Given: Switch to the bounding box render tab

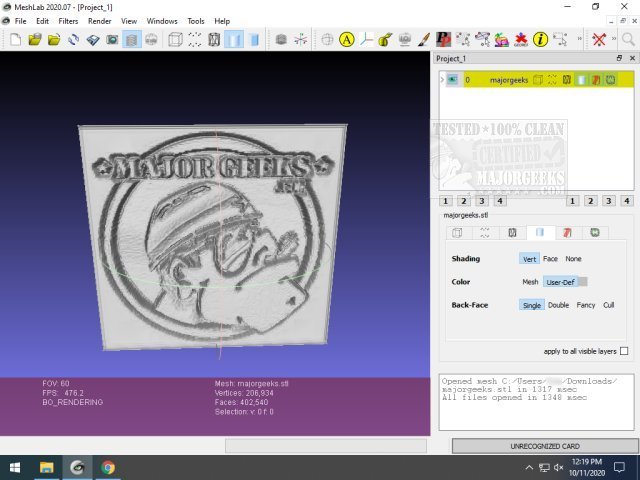Looking at the screenshot, I should coord(458,233).
